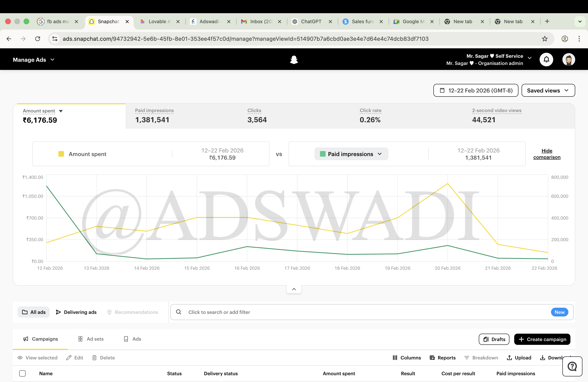The width and height of the screenshot is (588, 382).
Task: Toggle the select-all checkbox in the table header
Action: [x=22, y=373]
